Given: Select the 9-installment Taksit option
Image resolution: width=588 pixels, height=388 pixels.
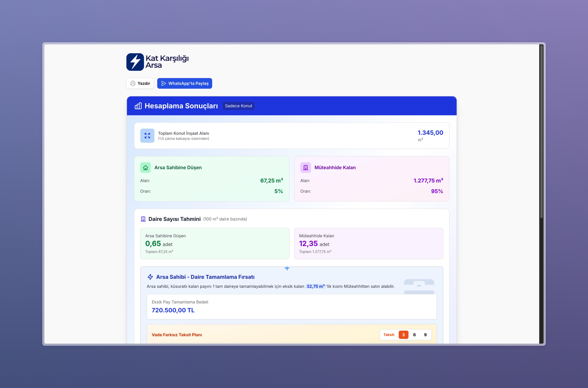Looking at the screenshot, I should (425, 335).
